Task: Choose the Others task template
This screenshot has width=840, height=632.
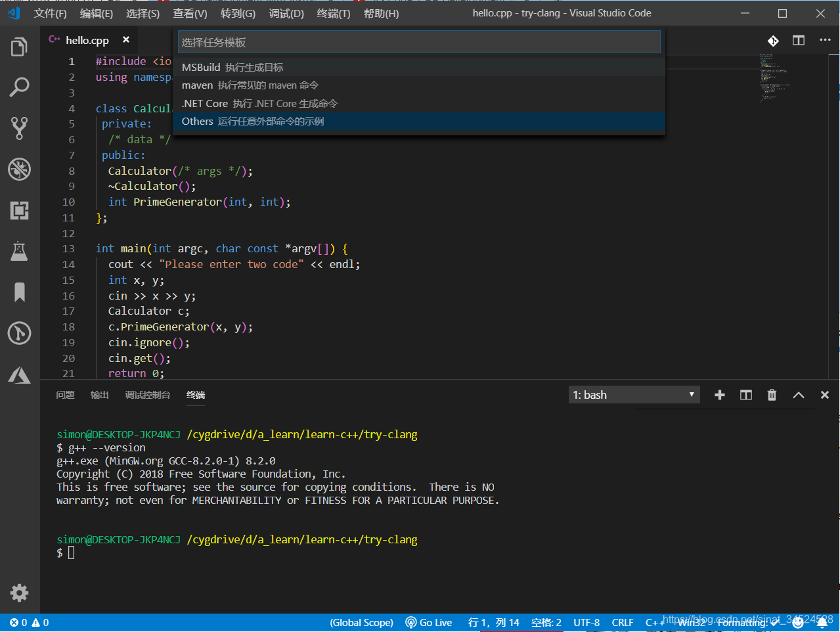Action: [x=419, y=122]
